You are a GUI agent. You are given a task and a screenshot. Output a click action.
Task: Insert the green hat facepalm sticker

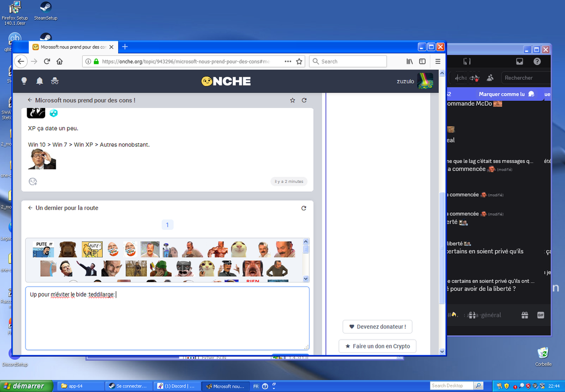(x=161, y=269)
